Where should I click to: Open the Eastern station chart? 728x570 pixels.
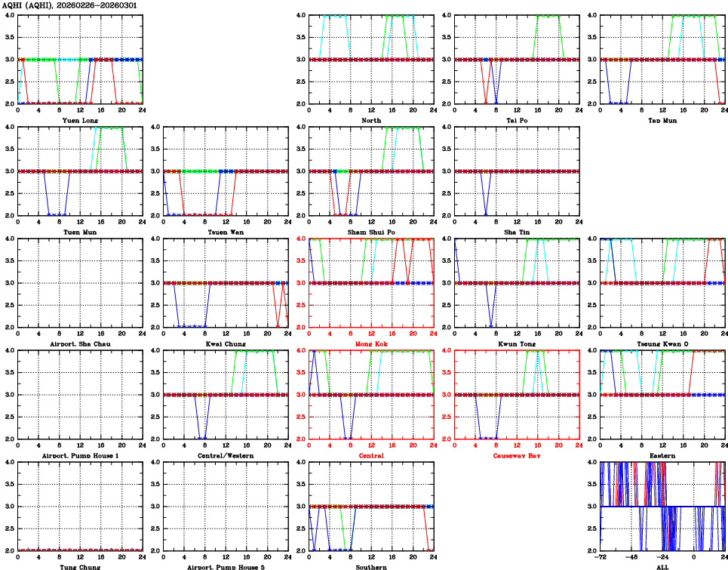662,395
